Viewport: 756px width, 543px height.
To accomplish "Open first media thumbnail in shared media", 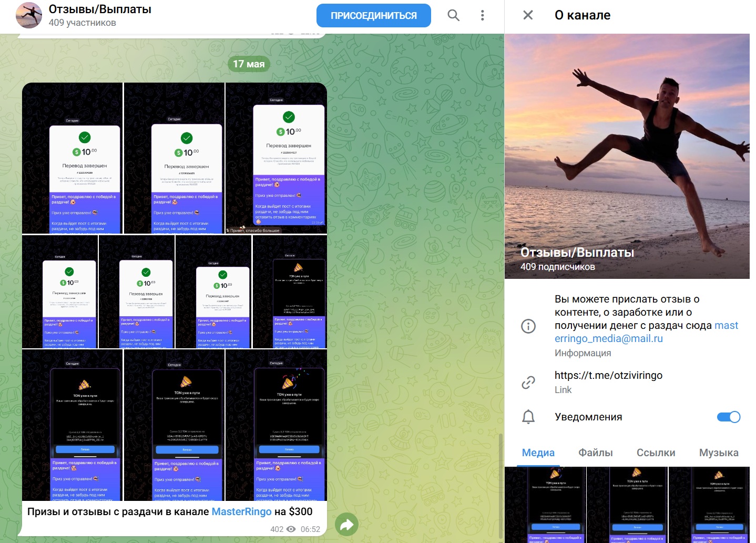I will point(545,504).
